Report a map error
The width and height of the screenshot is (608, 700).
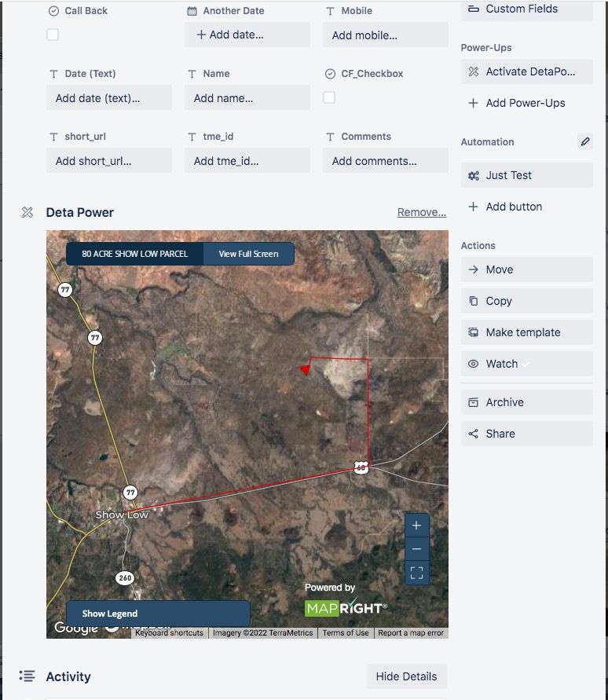[x=411, y=632]
